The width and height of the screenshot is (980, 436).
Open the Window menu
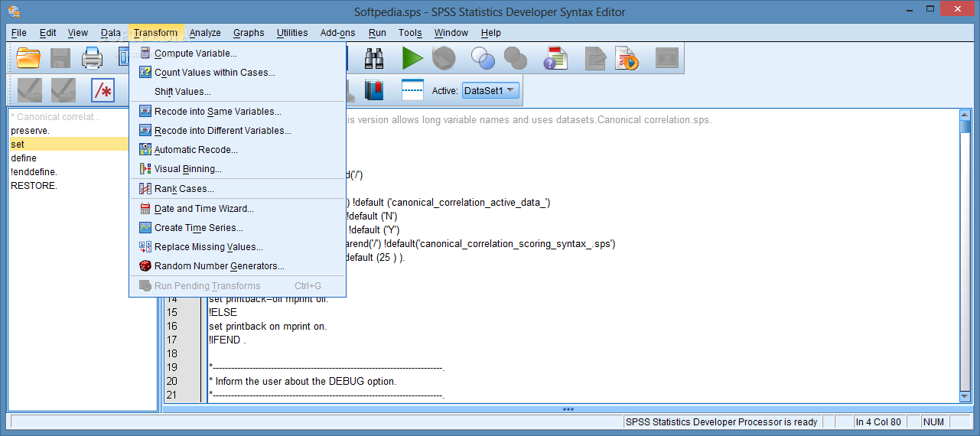pos(451,33)
